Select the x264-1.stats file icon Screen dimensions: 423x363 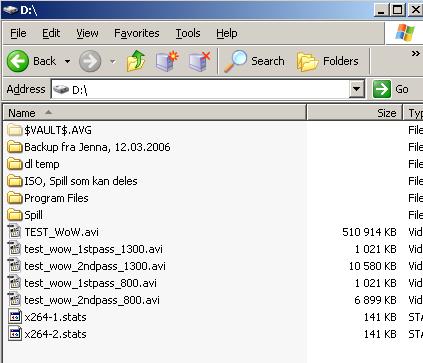(x=14, y=317)
